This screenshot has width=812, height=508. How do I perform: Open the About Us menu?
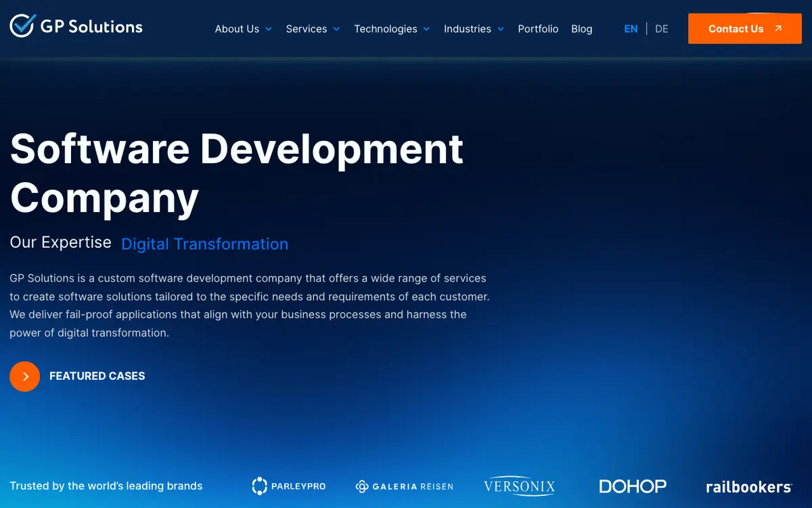point(237,28)
